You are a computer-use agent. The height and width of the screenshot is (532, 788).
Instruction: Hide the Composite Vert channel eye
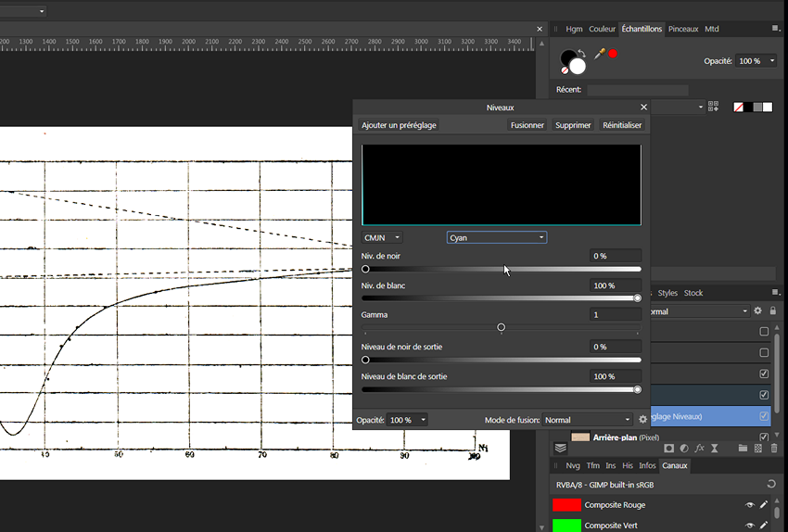[x=749, y=525]
